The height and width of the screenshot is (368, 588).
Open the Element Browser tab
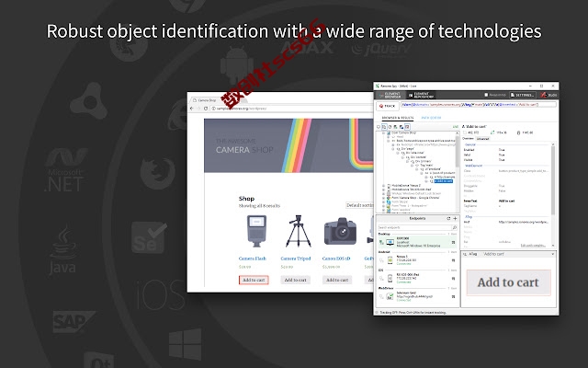pyautogui.click(x=390, y=95)
